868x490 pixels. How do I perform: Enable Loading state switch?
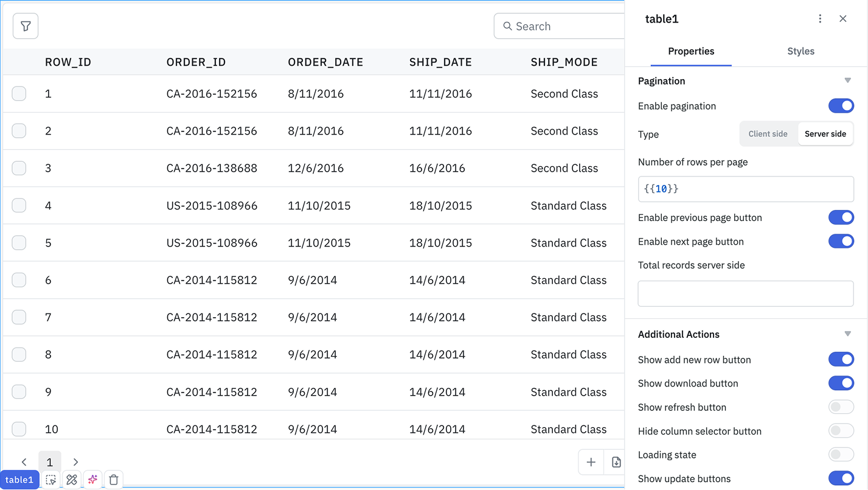tap(841, 455)
